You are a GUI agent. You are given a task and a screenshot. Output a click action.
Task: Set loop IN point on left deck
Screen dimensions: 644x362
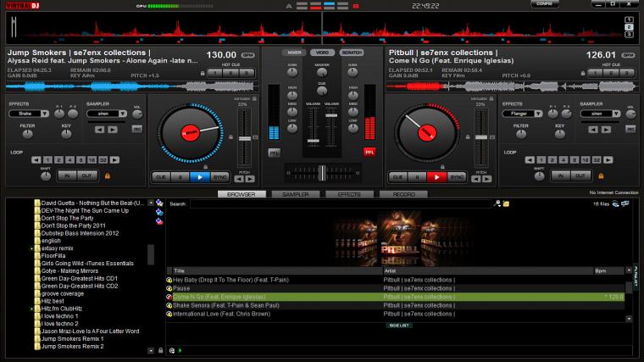pos(67,175)
